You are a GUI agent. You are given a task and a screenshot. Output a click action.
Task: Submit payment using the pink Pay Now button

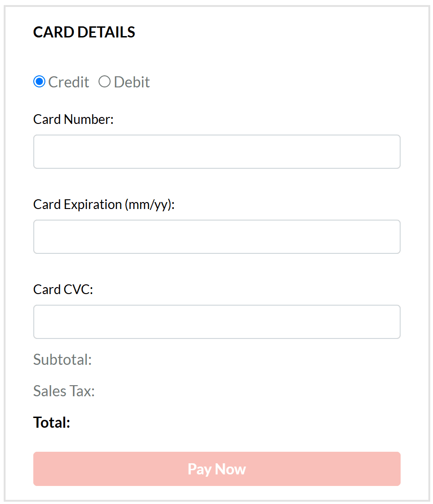(x=216, y=469)
